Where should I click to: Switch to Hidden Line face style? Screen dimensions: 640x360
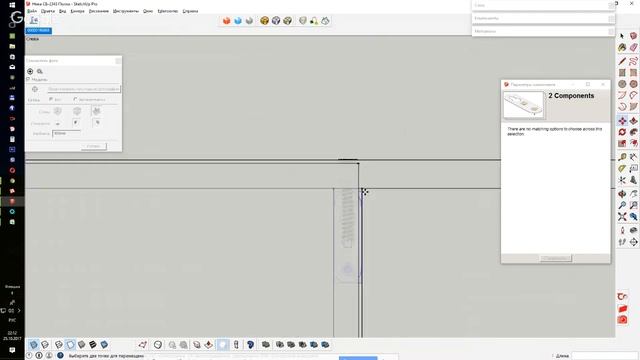(x=70, y=345)
